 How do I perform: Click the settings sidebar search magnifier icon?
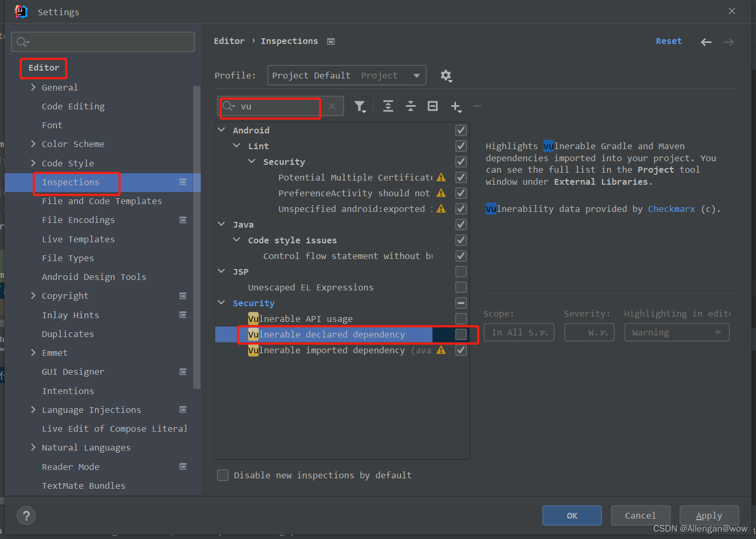(x=23, y=42)
